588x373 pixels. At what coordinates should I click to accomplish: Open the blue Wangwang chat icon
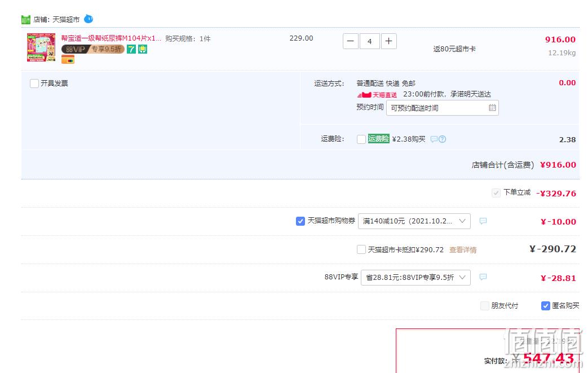89,19
